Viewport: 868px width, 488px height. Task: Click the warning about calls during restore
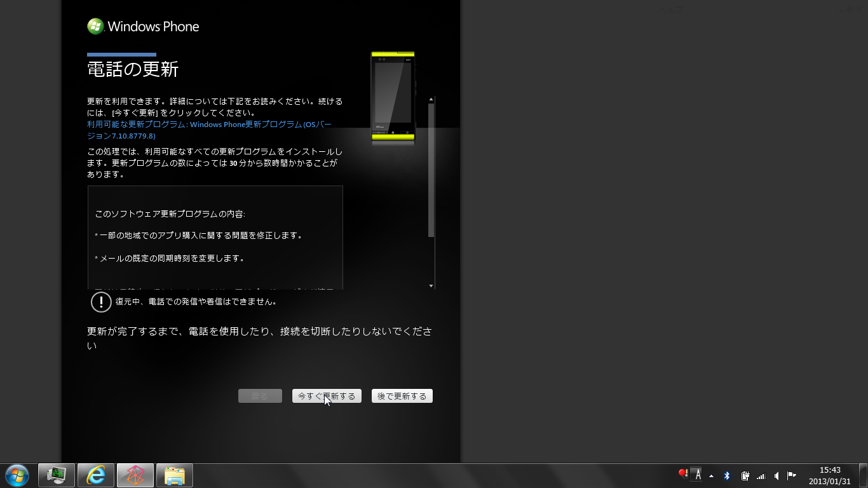point(196,302)
